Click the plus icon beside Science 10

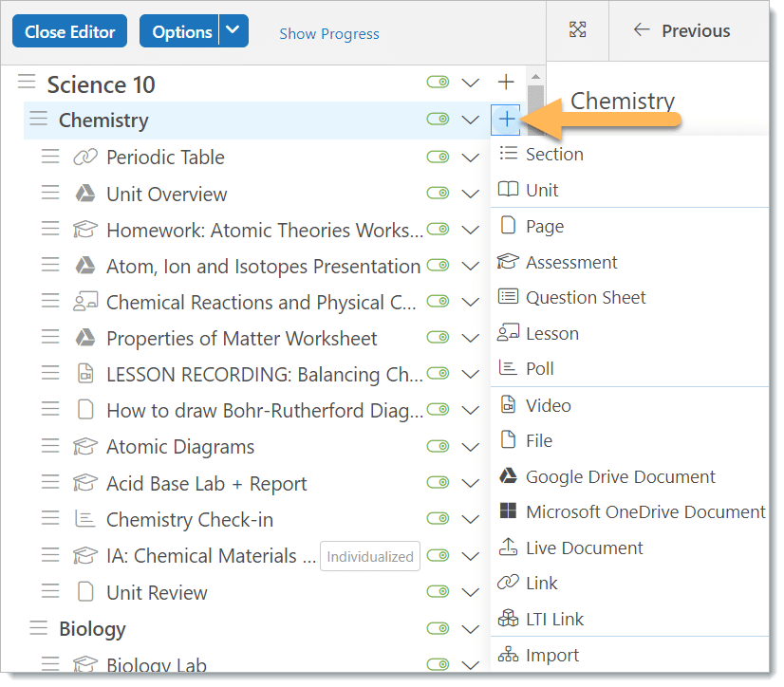tap(506, 84)
